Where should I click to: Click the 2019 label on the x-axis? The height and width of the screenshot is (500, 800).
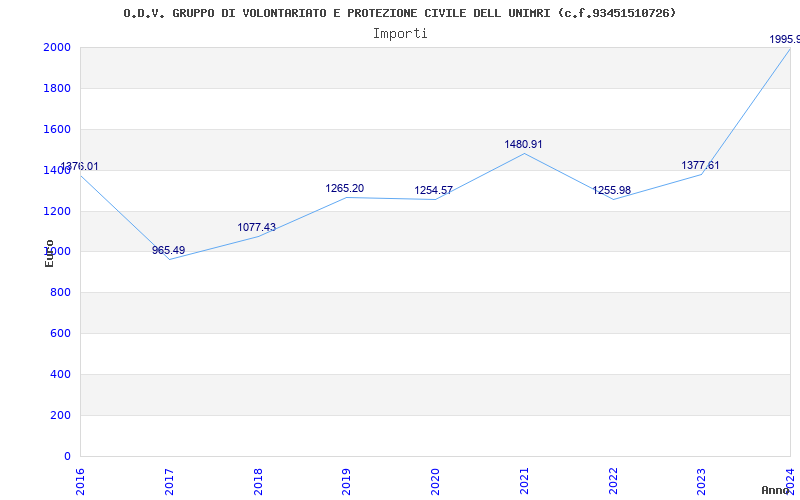(x=346, y=479)
